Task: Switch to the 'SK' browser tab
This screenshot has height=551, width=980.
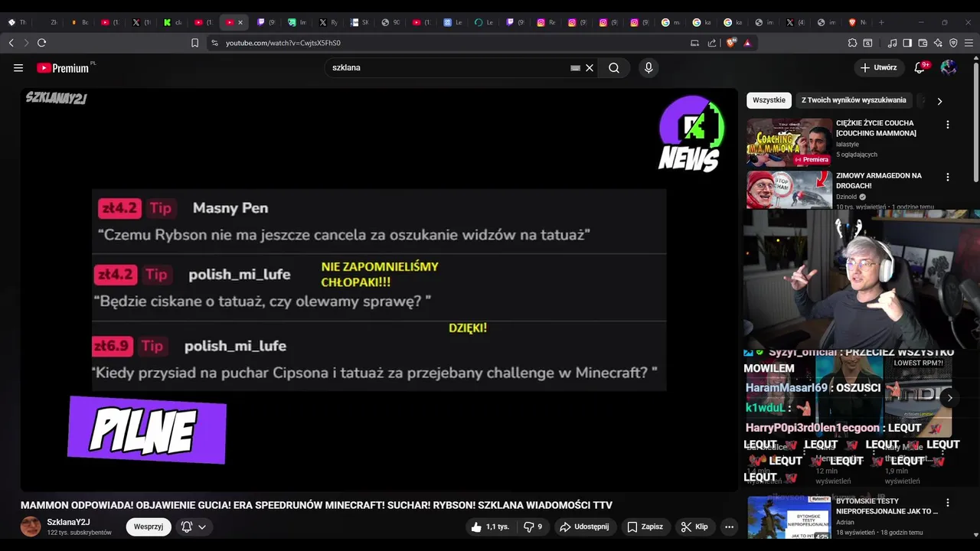Action: click(x=360, y=22)
